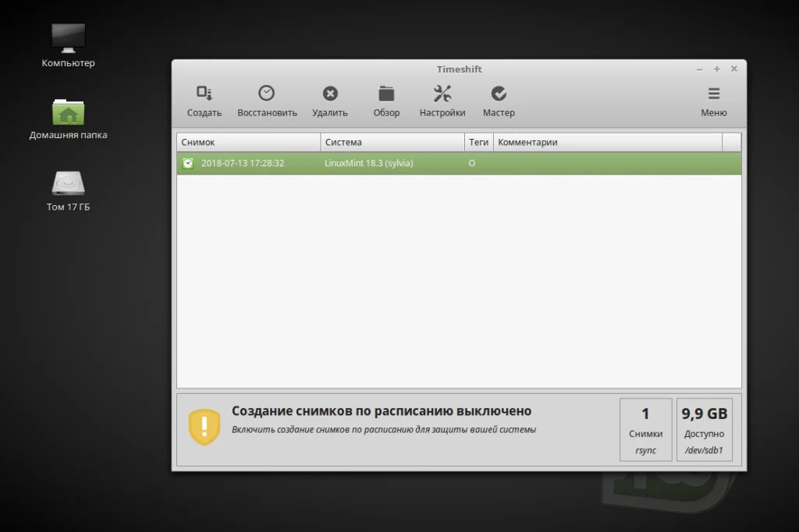The height and width of the screenshot is (532, 799).
Task: Open the Меню hamburger menu
Action: [x=713, y=101]
